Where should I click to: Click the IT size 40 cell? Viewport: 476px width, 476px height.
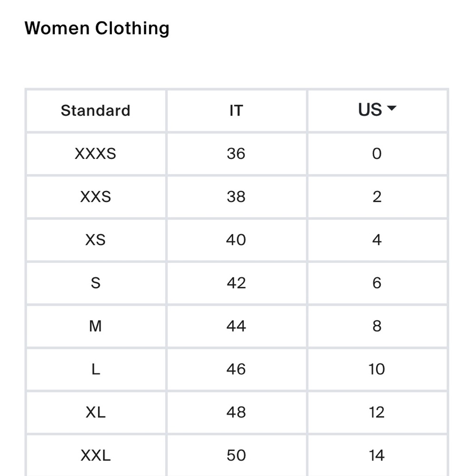[236, 240]
